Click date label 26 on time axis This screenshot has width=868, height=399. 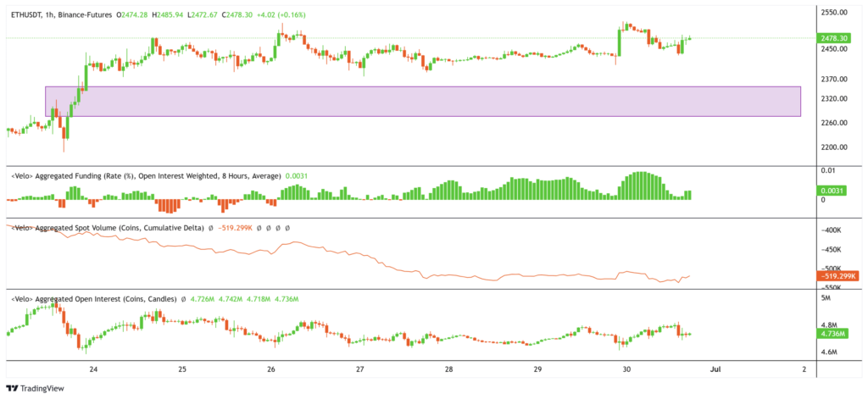tap(271, 369)
